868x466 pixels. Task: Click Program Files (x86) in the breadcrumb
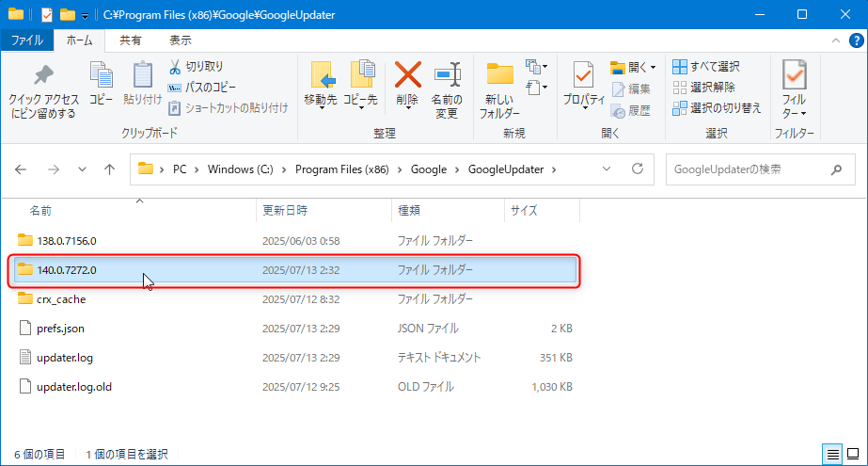tap(341, 169)
